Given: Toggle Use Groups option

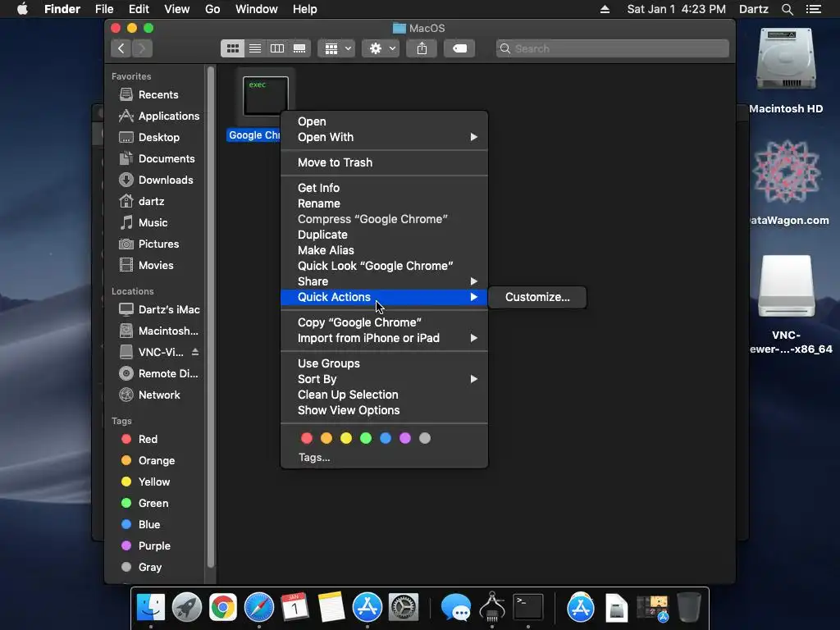Looking at the screenshot, I should 384,363.
